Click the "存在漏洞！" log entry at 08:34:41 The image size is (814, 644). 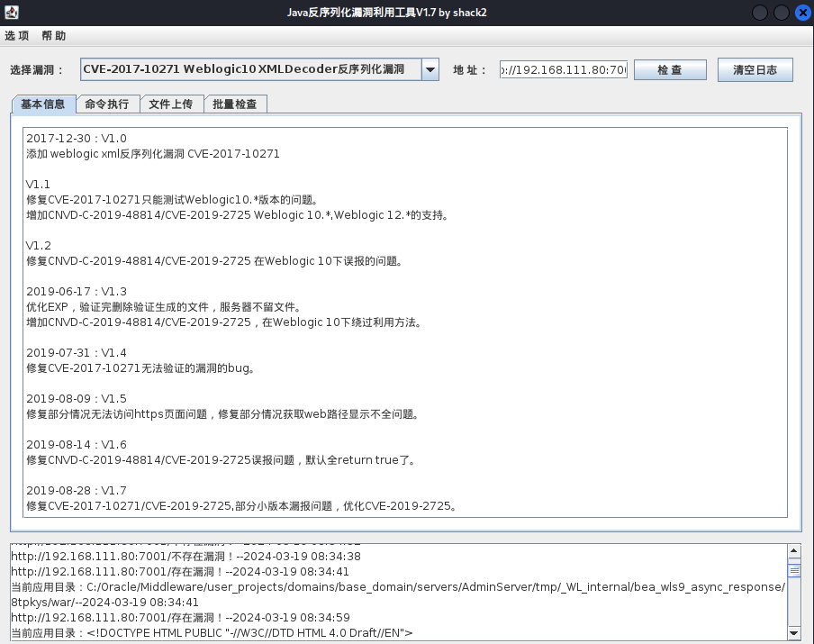tap(180, 572)
